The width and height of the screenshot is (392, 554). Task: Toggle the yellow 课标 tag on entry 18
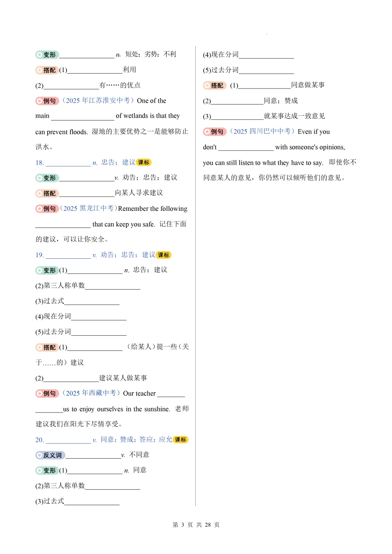pos(145,162)
